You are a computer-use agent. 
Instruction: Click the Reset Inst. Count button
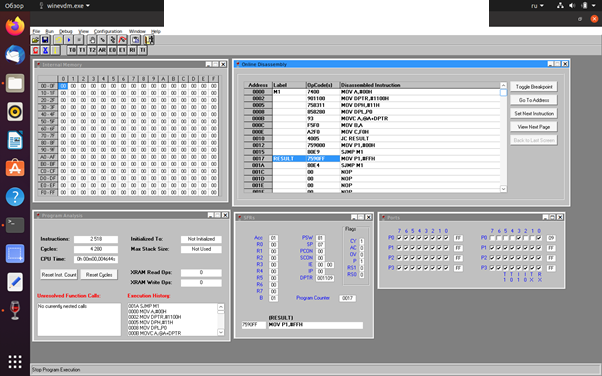tap(59, 275)
